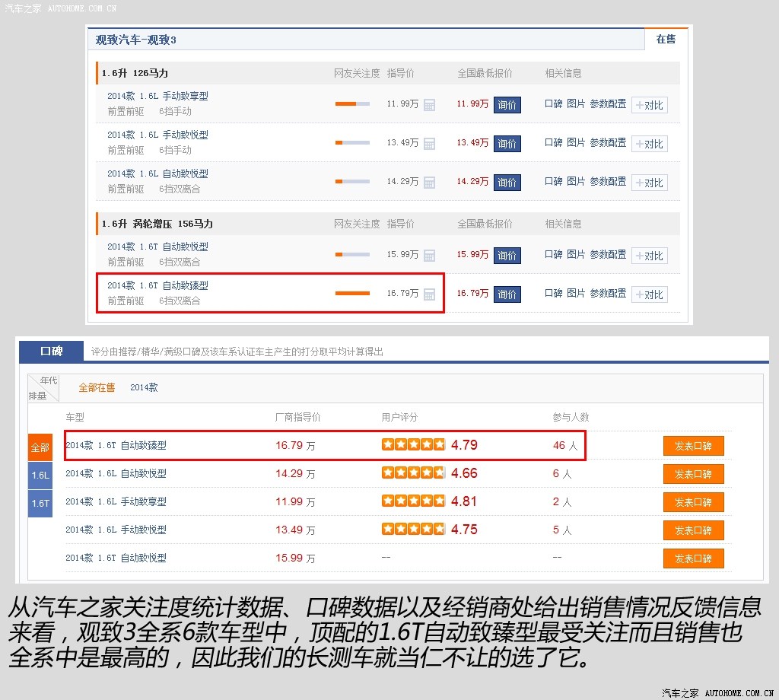Open 图片 link in 1.6T 自动致悦型 row
Screen dimensions: 779x700
coord(576,254)
